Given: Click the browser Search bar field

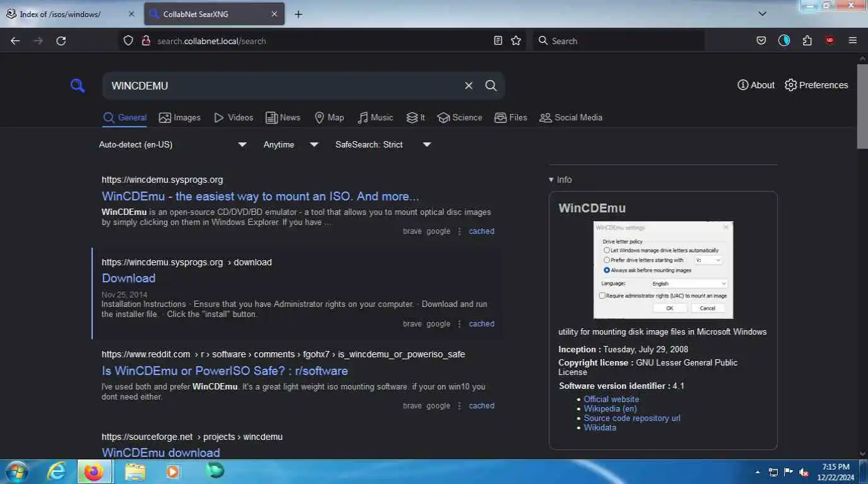Looking at the screenshot, I should click(x=618, y=40).
